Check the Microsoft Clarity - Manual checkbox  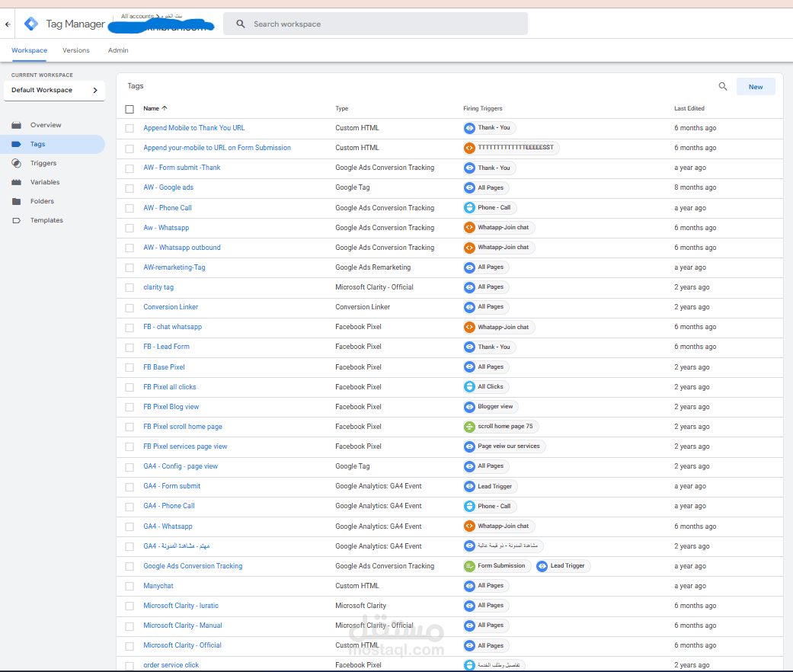130,626
